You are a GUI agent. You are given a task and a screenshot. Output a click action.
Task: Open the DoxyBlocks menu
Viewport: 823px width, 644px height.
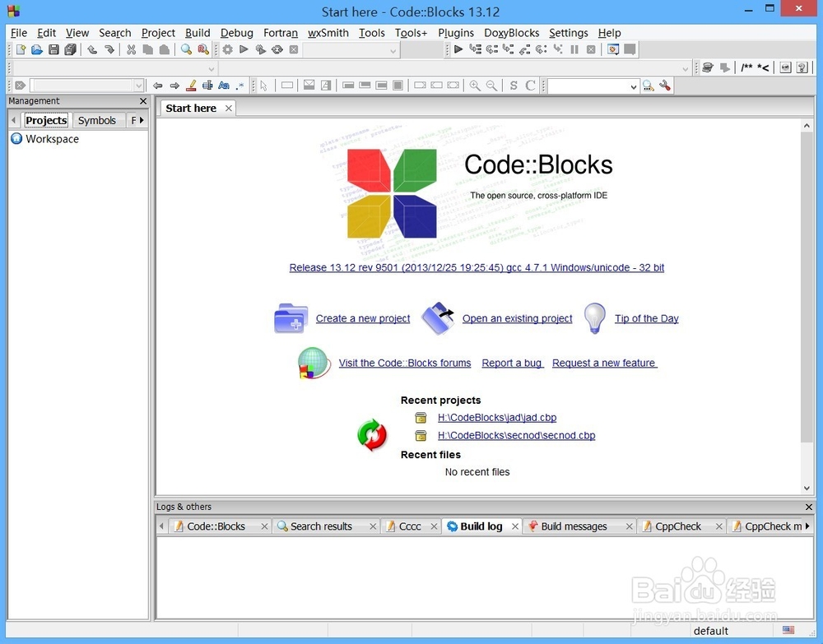click(x=512, y=33)
